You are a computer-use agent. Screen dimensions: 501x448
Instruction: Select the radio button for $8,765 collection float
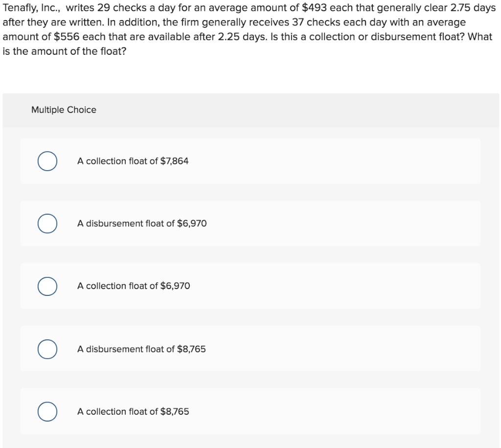tap(47, 411)
